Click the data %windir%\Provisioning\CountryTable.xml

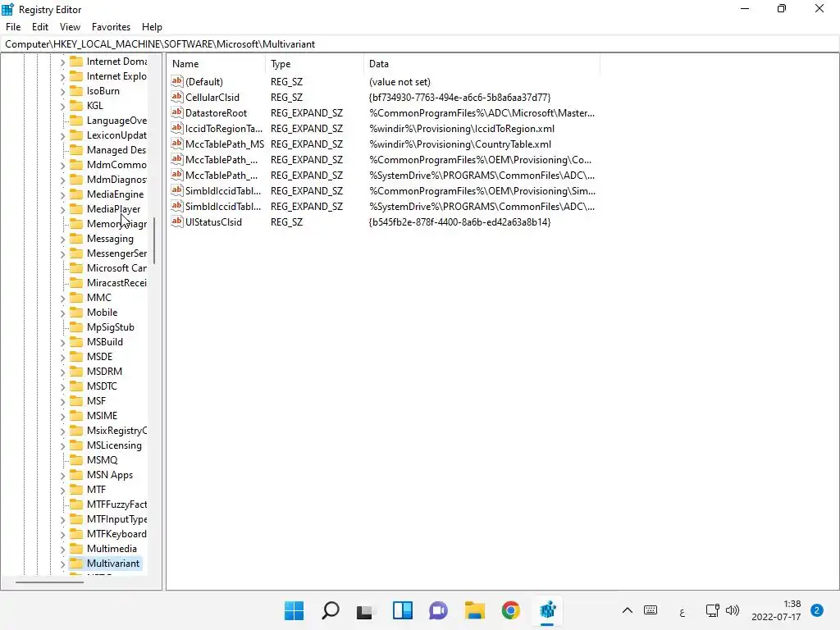coord(460,144)
